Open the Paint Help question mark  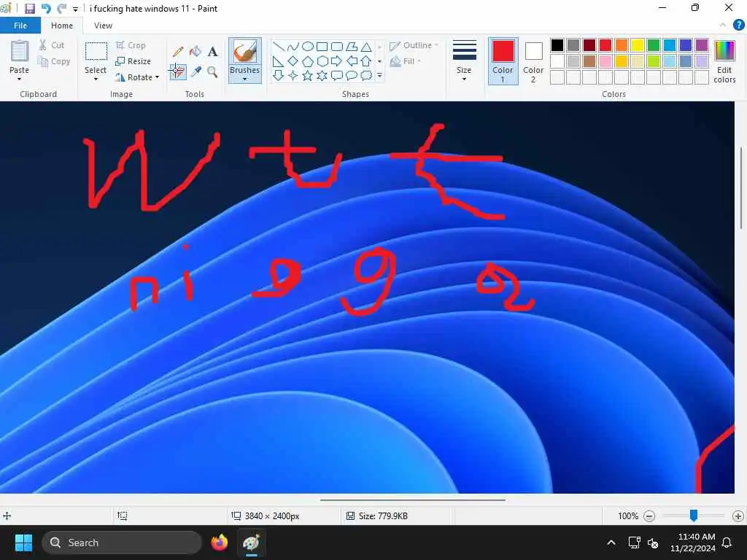tap(738, 25)
